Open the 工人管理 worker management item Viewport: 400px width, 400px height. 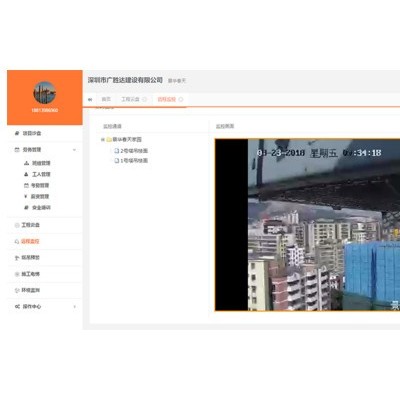(x=37, y=174)
